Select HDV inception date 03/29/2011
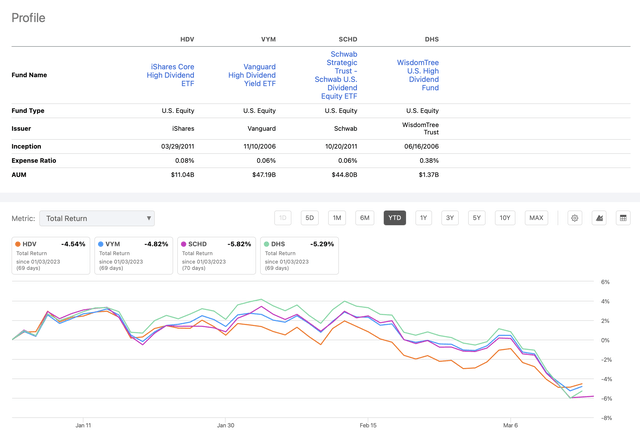 pos(178,147)
